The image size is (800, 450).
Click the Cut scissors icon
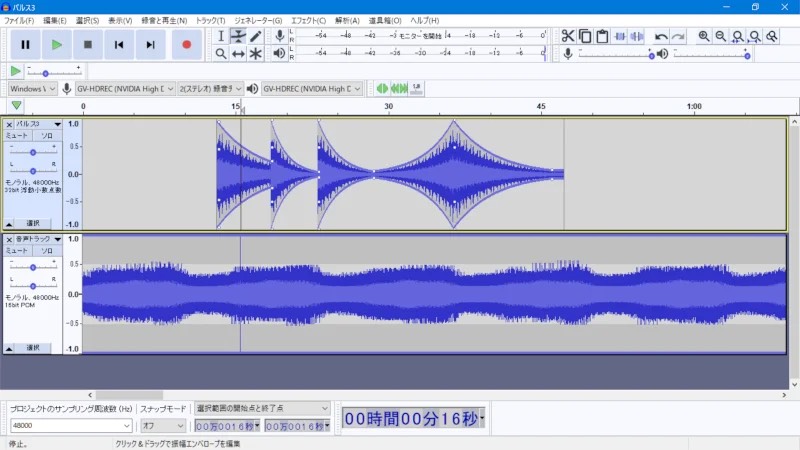568,36
